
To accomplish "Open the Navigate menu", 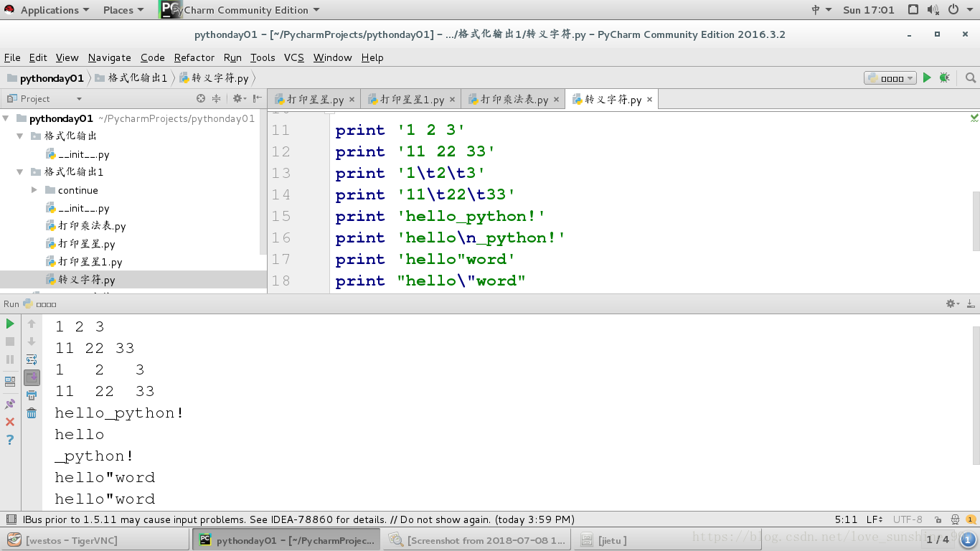I will 110,57.
